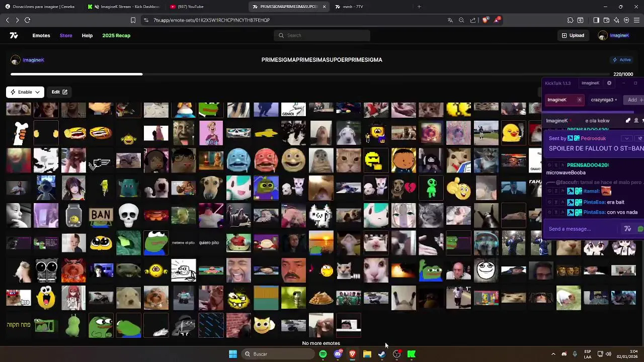Open a new browser tab
Viewport: 644px width, 362px height.
[419, 7]
